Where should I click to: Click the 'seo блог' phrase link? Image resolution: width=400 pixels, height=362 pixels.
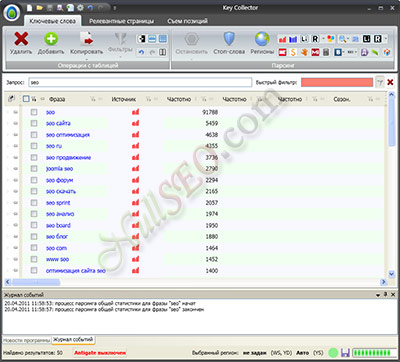57,237
